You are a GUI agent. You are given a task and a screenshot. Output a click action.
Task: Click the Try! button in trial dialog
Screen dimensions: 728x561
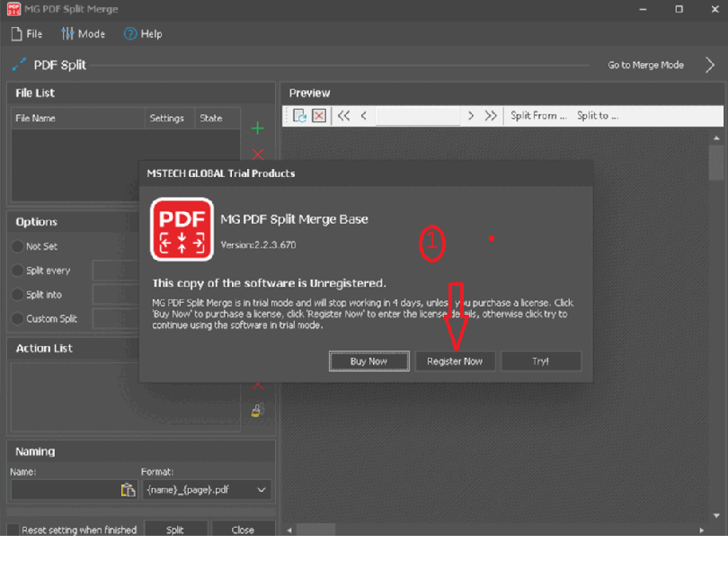[x=541, y=361]
